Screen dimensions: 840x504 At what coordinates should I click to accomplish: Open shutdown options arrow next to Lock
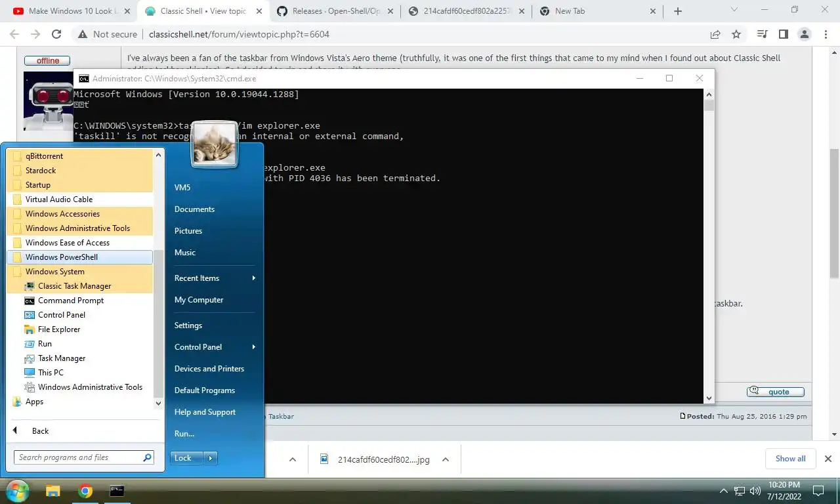[x=210, y=458]
